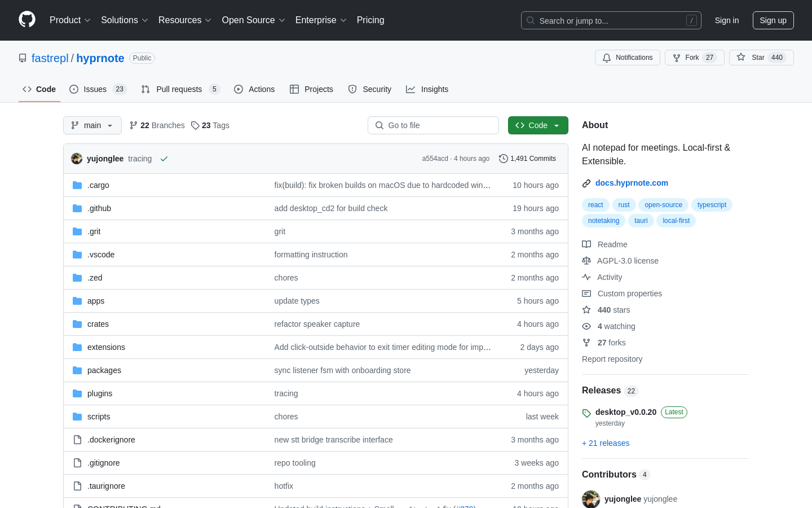Click the Go to file input
The width and height of the screenshot is (812, 508).
433,125
